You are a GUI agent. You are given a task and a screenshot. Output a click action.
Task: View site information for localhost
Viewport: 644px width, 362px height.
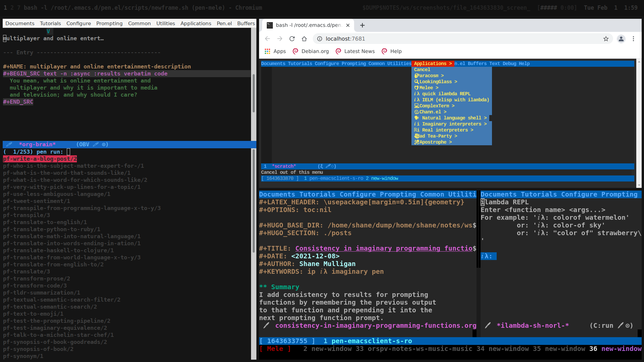[320, 39]
